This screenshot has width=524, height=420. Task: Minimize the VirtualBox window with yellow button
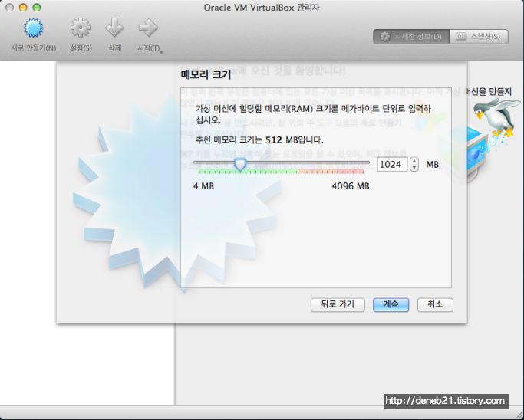(23, 7)
